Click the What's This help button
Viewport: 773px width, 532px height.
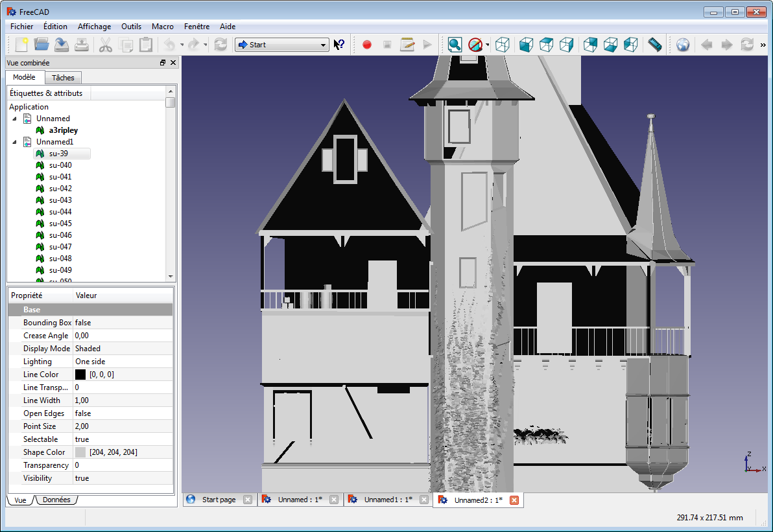339,45
